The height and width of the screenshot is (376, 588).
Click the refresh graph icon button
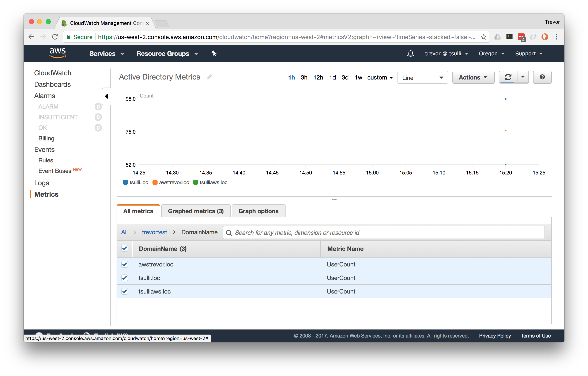pyautogui.click(x=508, y=77)
